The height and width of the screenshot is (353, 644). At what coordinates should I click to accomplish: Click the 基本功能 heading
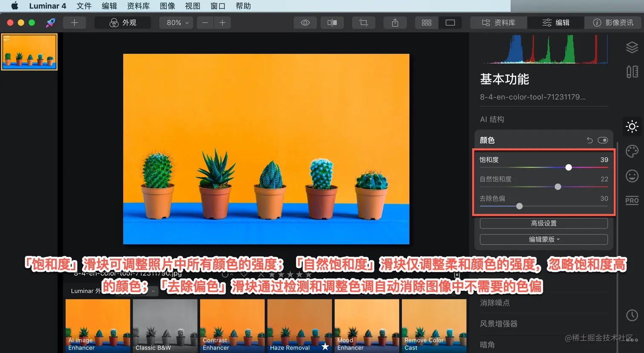coord(505,79)
